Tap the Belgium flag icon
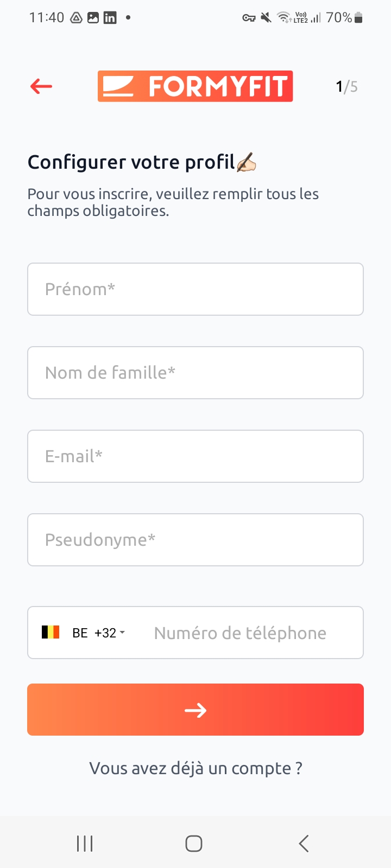 point(51,633)
